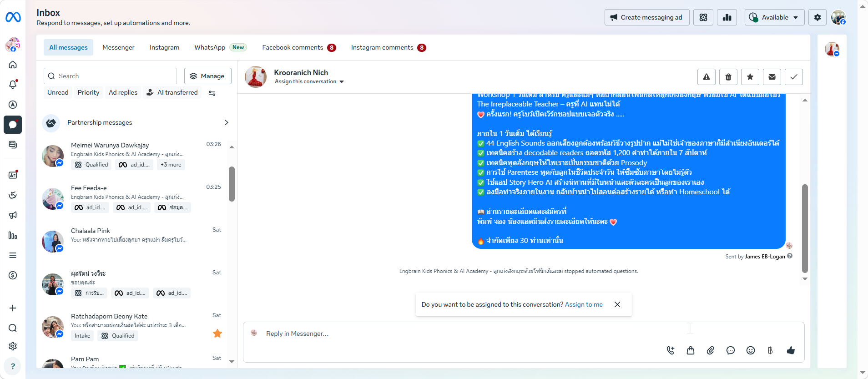Viewport: 868px width, 379px height.
Task: Mark conversation as spam warning icon
Action: (707, 77)
